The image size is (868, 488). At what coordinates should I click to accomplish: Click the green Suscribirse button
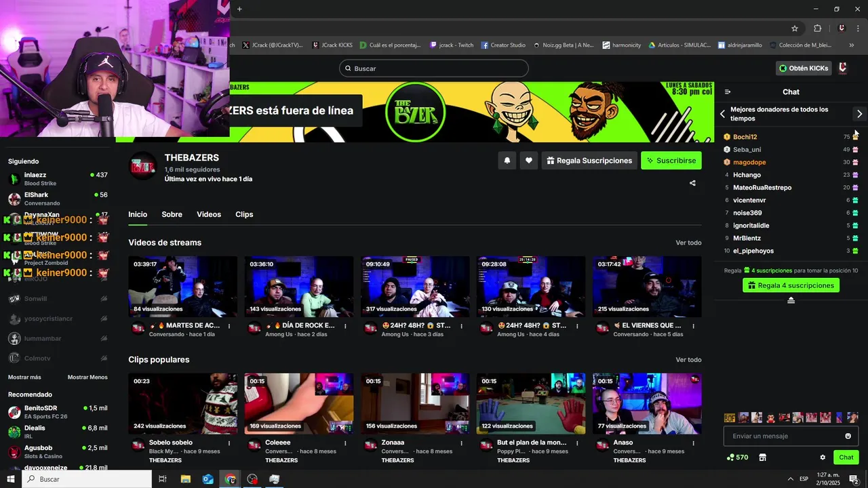point(671,161)
